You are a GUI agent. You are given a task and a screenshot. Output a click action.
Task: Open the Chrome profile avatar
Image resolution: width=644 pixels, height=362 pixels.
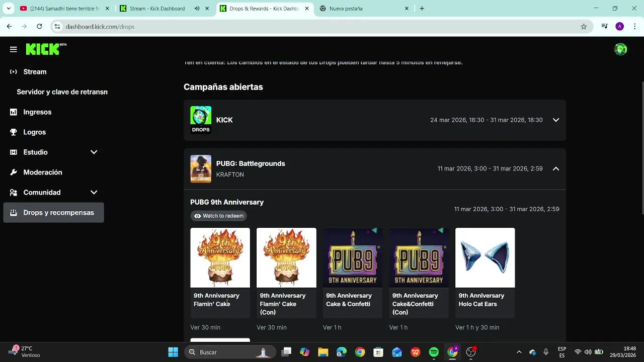pyautogui.click(x=620, y=27)
